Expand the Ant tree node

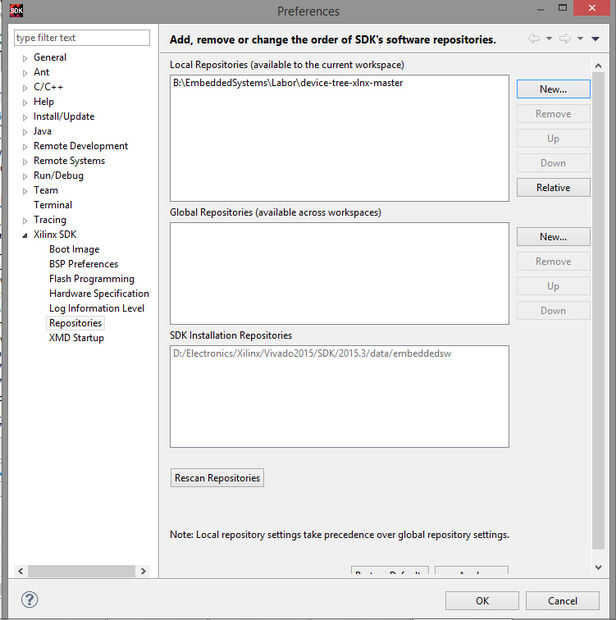[25, 73]
